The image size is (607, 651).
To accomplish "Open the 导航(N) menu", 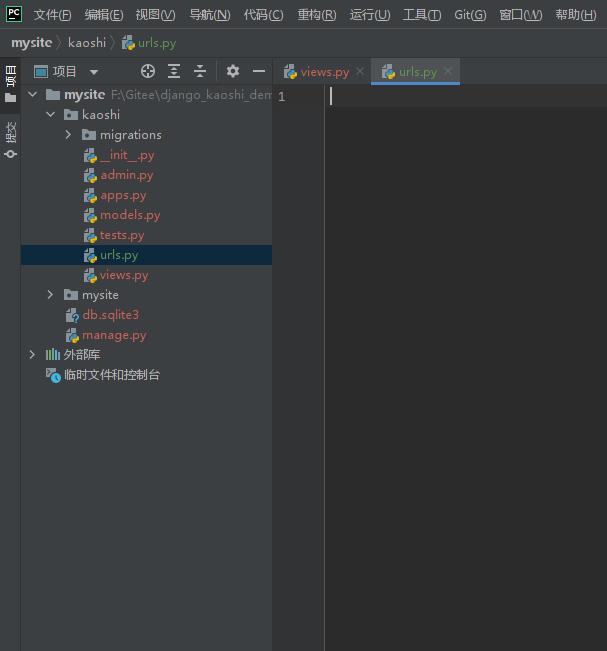I will (x=210, y=15).
